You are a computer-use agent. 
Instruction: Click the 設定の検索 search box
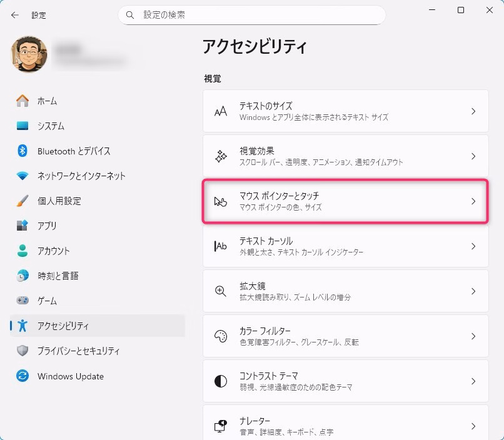point(256,14)
